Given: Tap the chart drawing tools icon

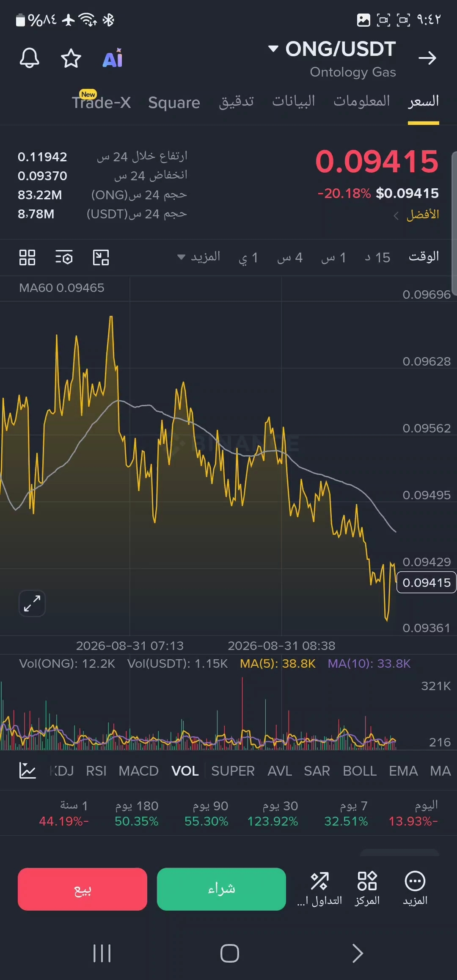Looking at the screenshot, I should 101,257.
